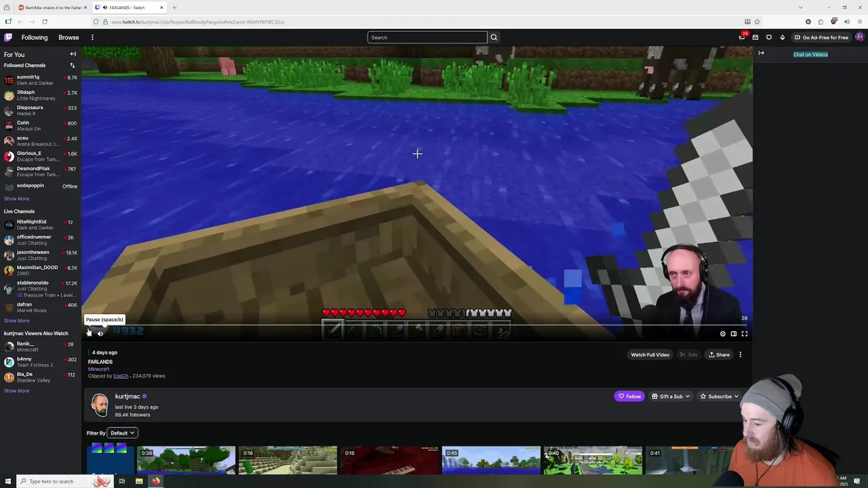Open Diegosaurs channel in sidebar

tap(41, 110)
